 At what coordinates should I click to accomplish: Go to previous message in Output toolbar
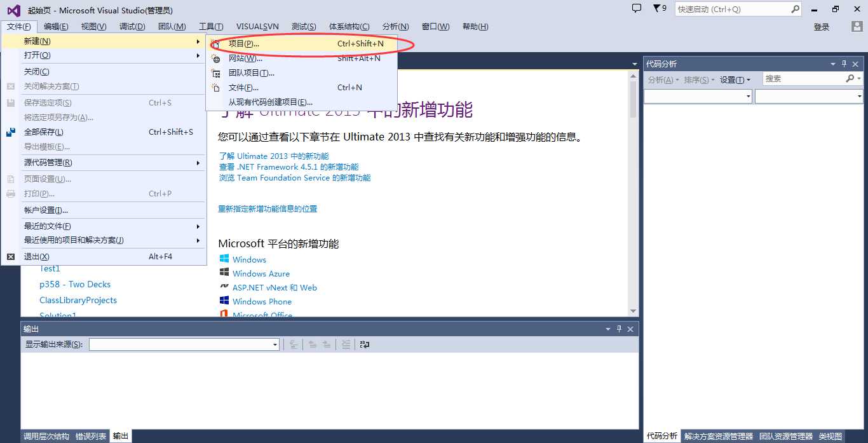[313, 344]
